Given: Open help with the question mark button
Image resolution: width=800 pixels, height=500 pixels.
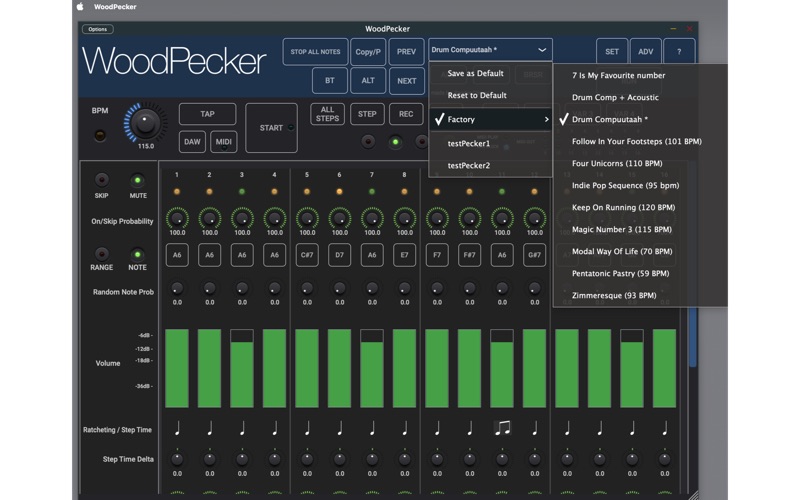Looking at the screenshot, I should click(x=679, y=52).
